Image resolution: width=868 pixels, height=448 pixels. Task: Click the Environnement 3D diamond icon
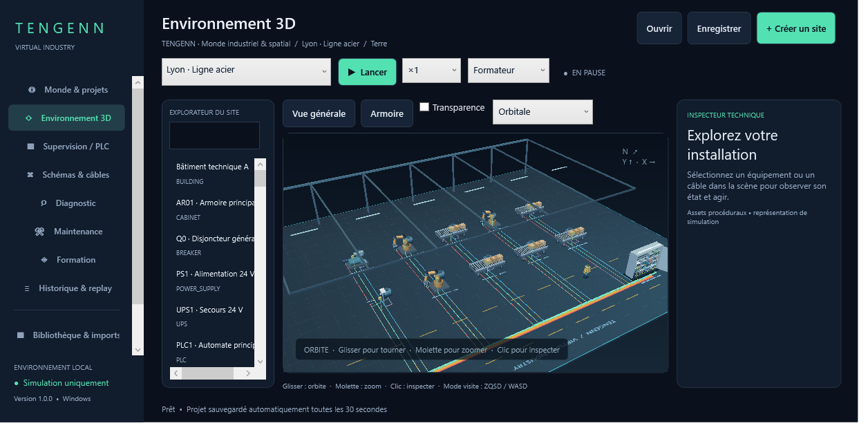(x=28, y=118)
